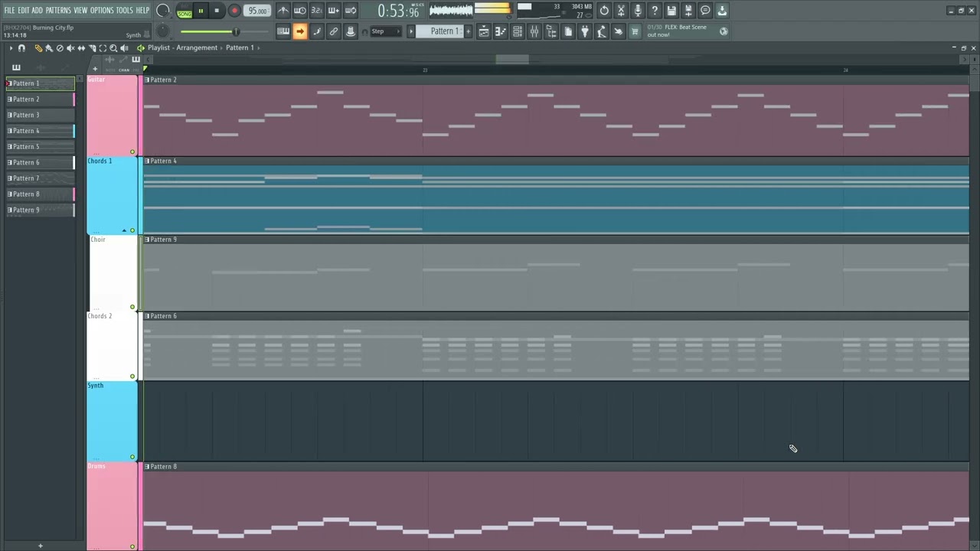Viewport: 980px width, 551px height.
Task: Select the Select tool
Action: [103, 48]
